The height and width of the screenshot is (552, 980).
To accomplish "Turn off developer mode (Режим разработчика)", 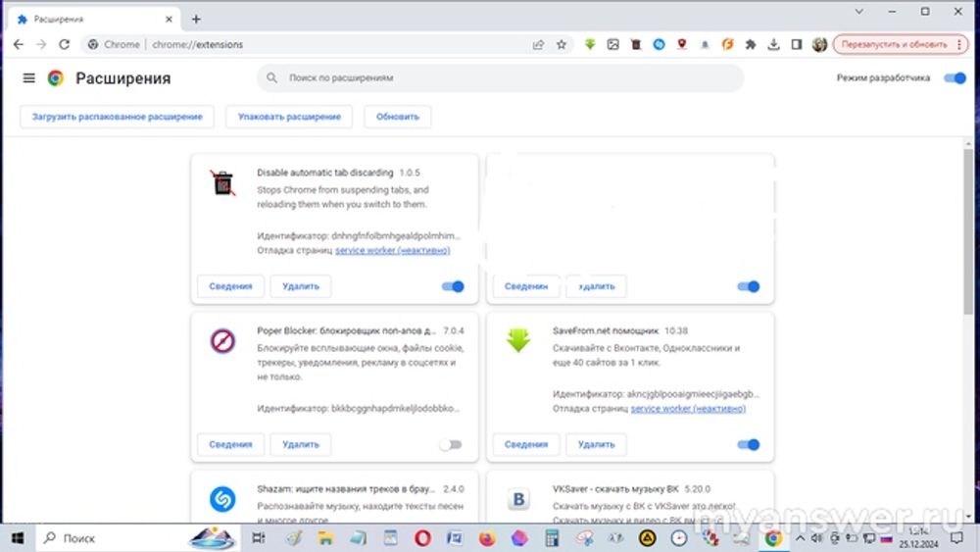I will (954, 78).
